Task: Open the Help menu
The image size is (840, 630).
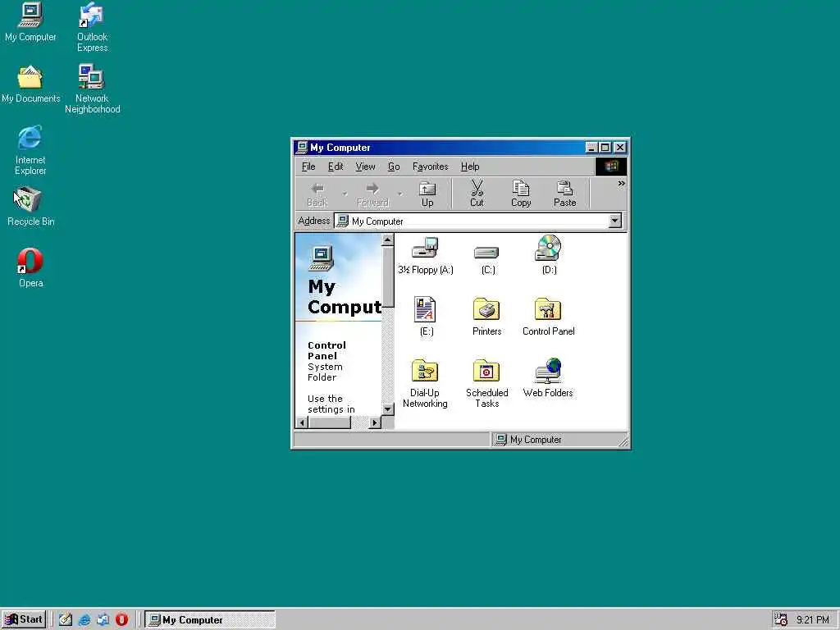Action: click(470, 167)
